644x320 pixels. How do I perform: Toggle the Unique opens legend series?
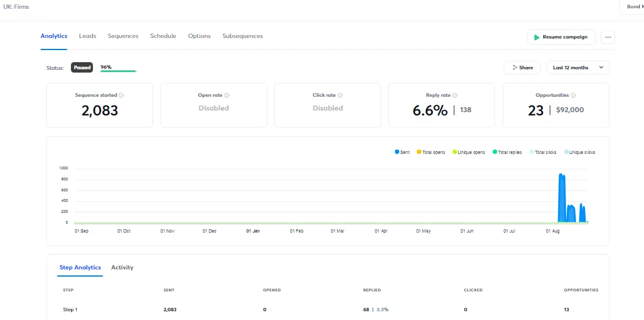(x=469, y=152)
